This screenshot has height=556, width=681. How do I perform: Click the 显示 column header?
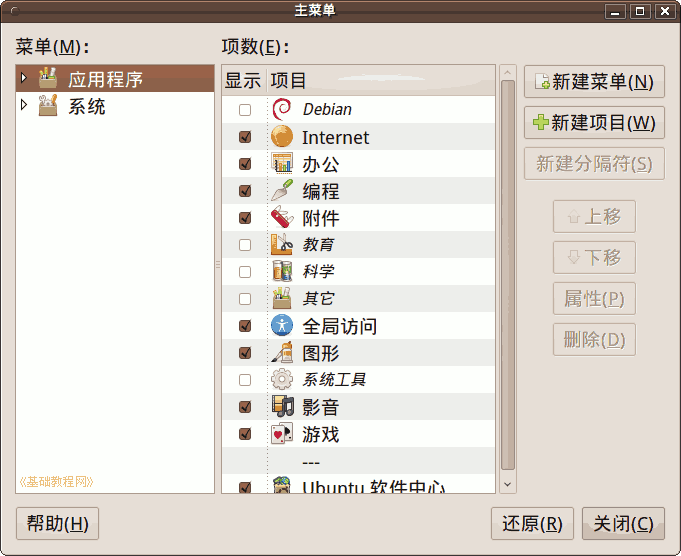[x=244, y=80]
